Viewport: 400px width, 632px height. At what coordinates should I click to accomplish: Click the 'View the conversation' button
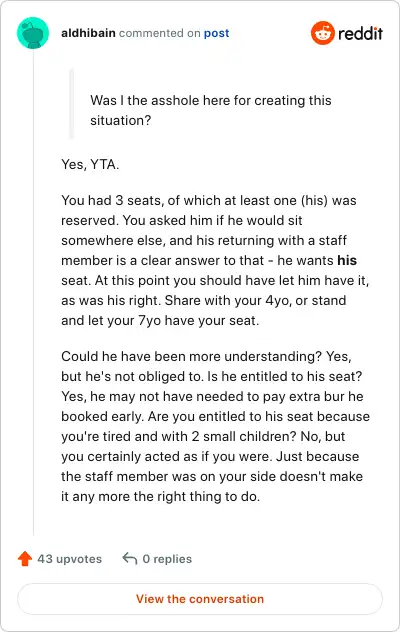(x=200, y=599)
